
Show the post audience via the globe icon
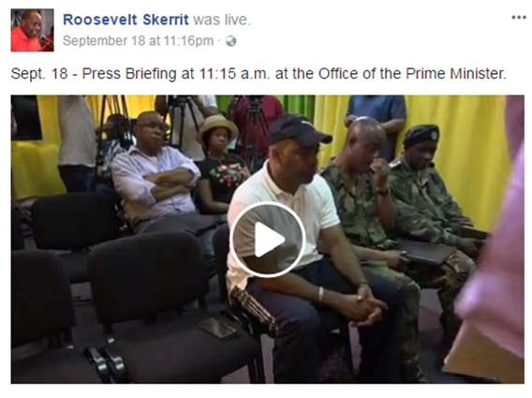point(231,41)
